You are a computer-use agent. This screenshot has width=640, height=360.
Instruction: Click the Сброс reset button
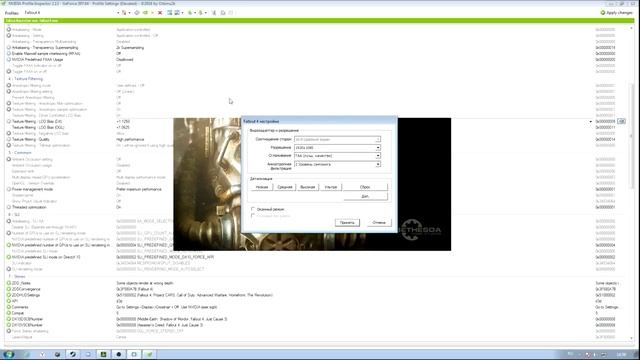pyautogui.click(x=365, y=187)
